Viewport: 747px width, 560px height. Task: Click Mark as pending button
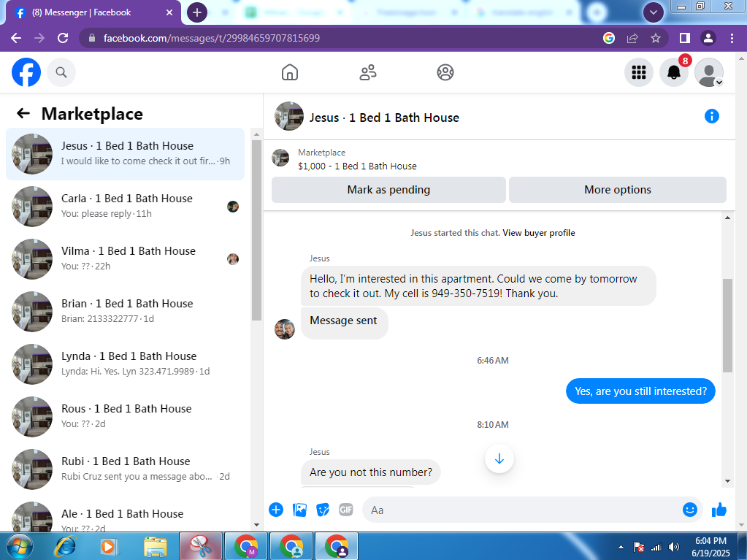pos(388,190)
